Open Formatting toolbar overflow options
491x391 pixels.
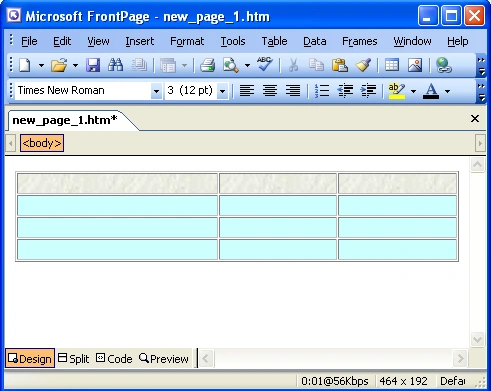coord(481,92)
